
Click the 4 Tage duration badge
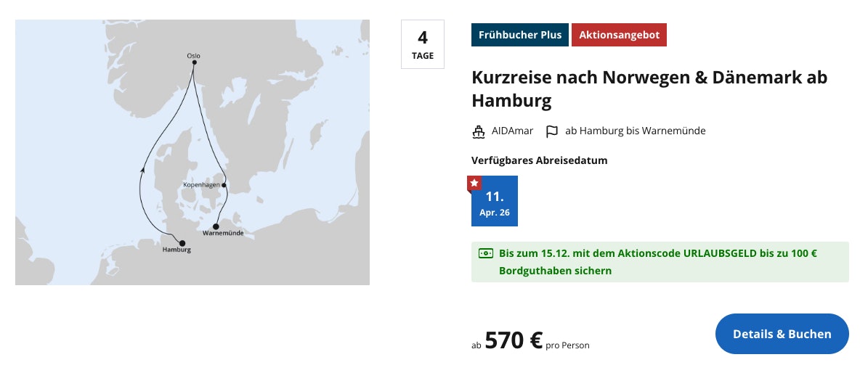422,44
